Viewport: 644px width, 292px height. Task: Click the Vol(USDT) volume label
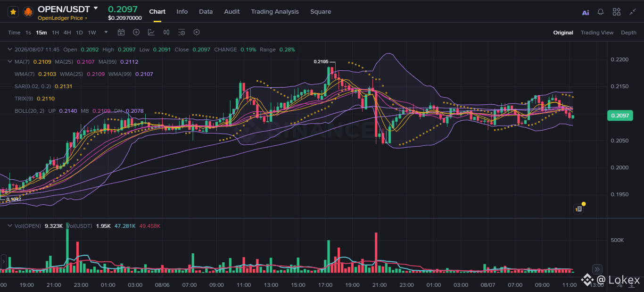tap(79, 226)
